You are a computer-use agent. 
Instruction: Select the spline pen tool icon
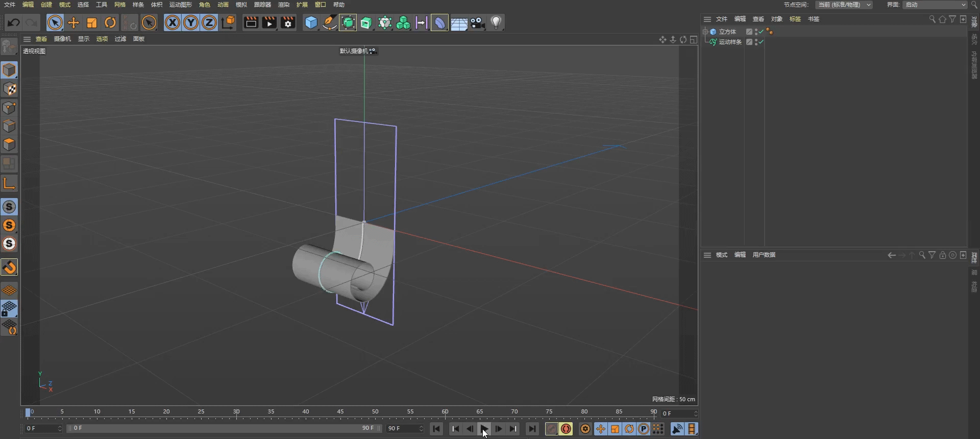[329, 22]
